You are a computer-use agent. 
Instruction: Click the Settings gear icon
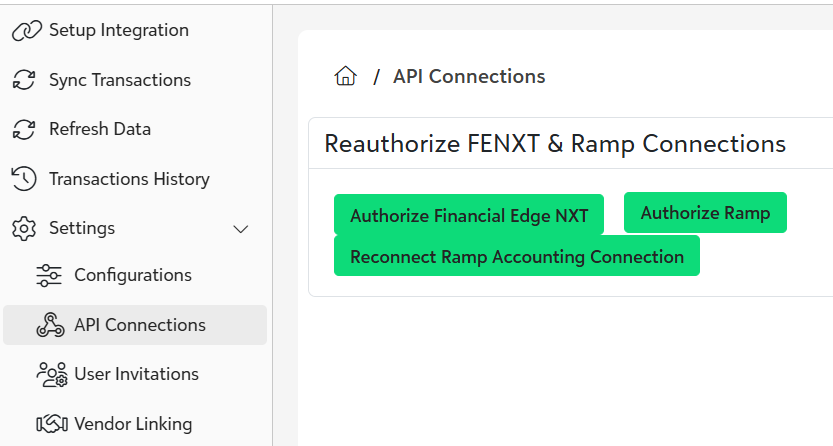pyautogui.click(x=24, y=229)
